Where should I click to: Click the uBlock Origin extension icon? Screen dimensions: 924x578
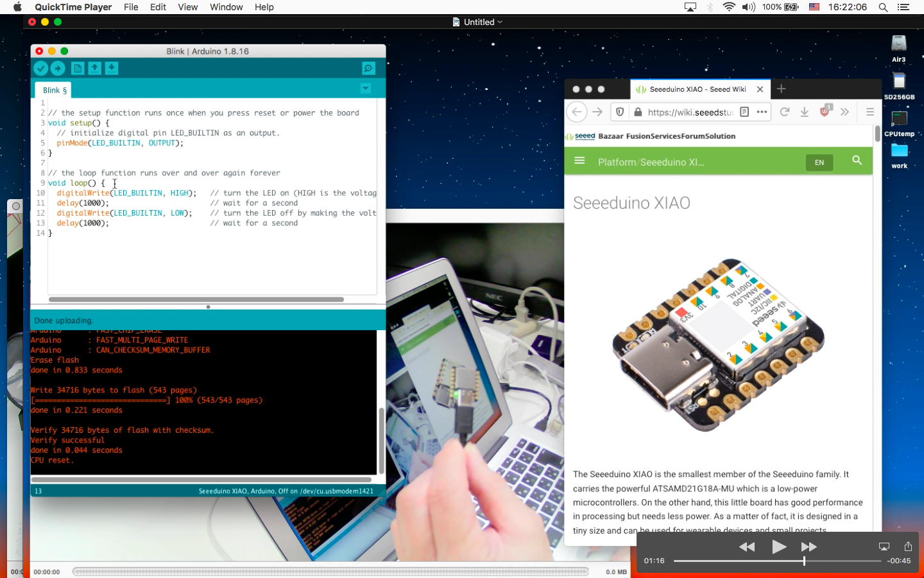(825, 111)
